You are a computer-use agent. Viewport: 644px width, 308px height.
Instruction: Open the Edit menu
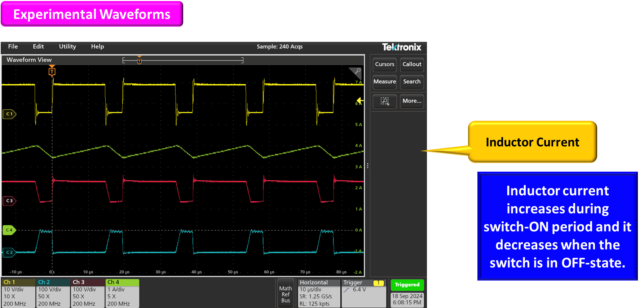pos(38,47)
